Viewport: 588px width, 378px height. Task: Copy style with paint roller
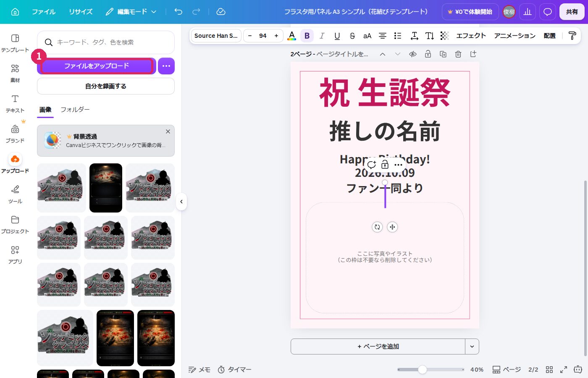(x=572, y=36)
